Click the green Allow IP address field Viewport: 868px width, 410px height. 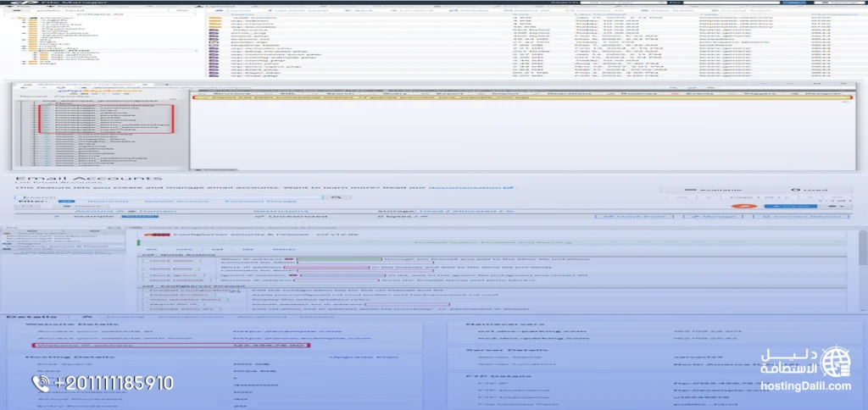[339, 259]
